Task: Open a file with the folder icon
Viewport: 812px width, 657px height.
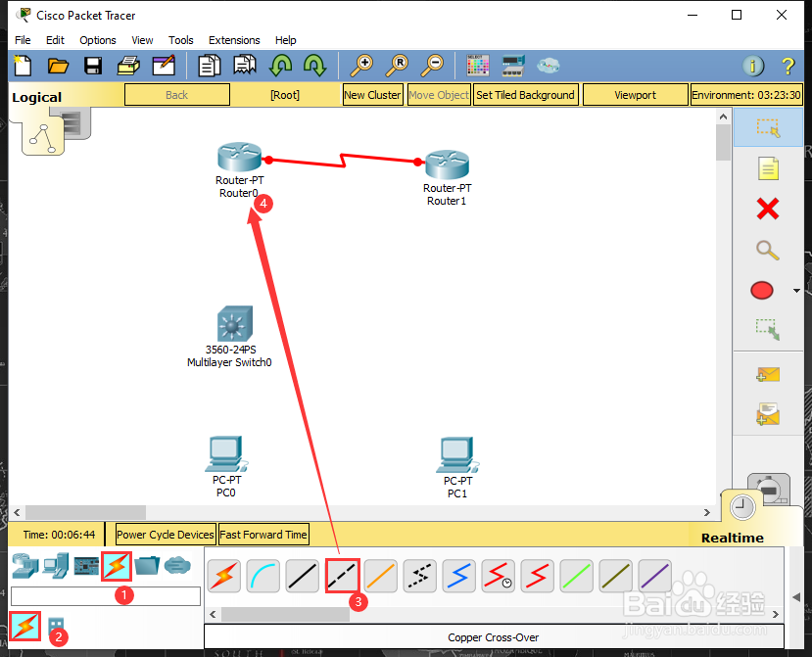Action: click(x=58, y=66)
